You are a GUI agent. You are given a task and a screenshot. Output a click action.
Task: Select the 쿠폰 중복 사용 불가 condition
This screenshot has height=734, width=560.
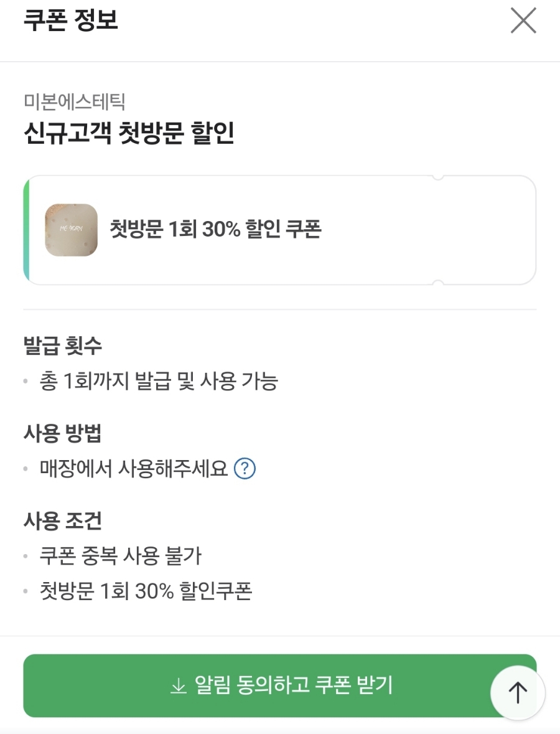tap(121, 556)
